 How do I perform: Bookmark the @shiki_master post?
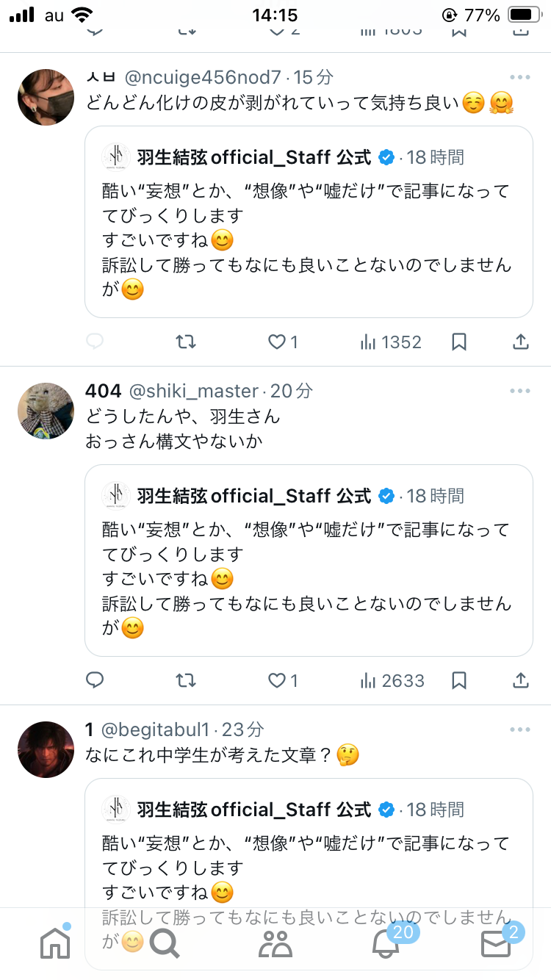tap(459, 681)
